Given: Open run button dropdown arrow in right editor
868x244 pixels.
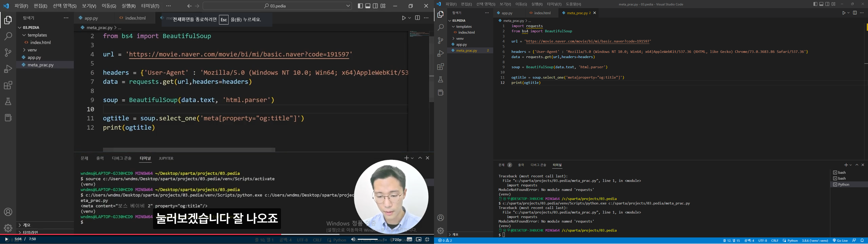Looking at the screenshot, I should (849, 13).
